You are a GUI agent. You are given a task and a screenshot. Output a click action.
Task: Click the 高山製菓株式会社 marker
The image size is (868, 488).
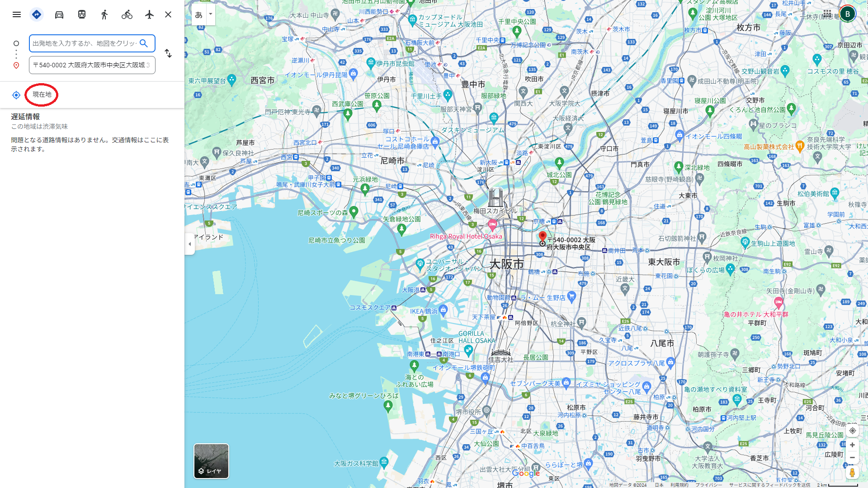pos(800,145)
